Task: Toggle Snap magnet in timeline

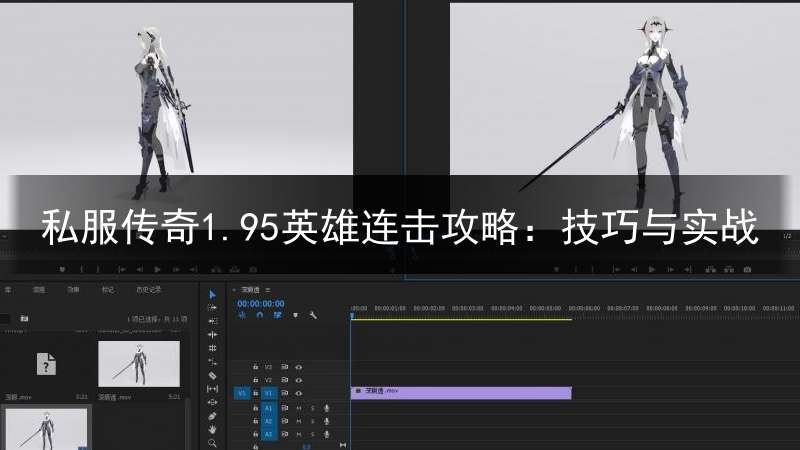Action: pos(260,315)
